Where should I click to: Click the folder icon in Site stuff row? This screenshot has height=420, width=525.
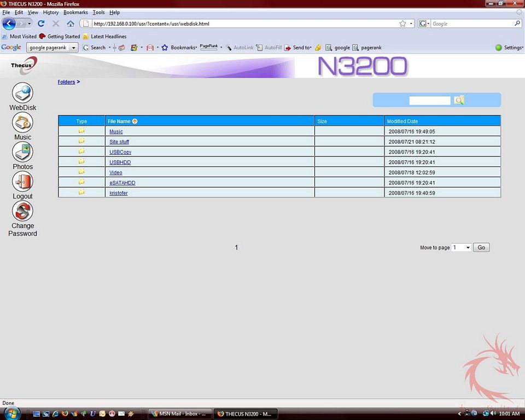click(81, 141)
